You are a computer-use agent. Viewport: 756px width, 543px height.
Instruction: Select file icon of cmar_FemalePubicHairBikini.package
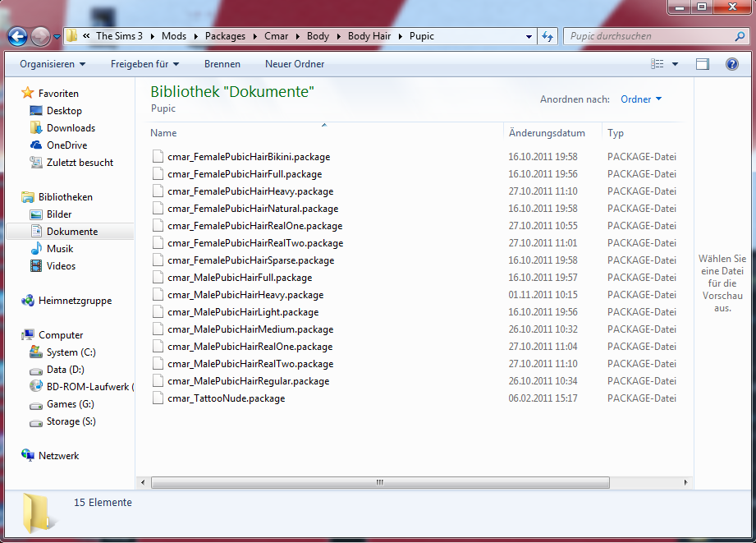158,156
